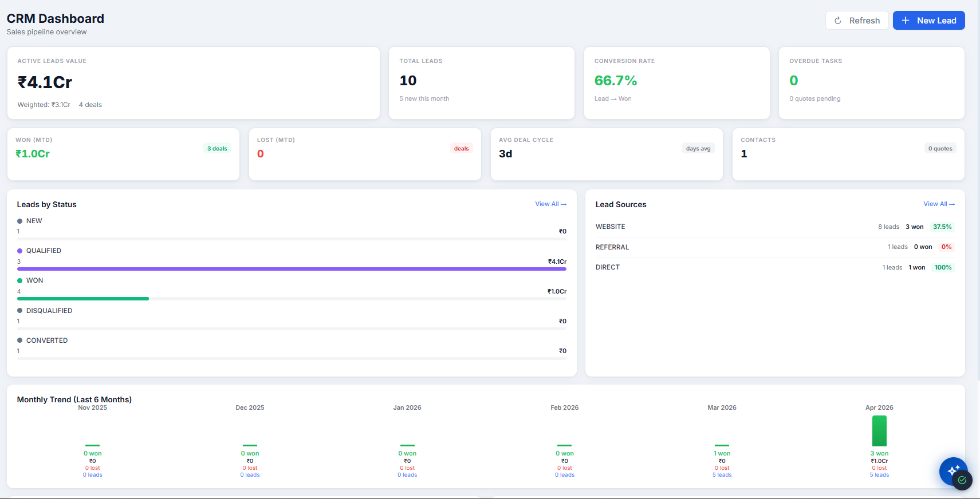Click the NEW status gray dot
This screenshot has height=499, width=980.
(x=20, y=221)
